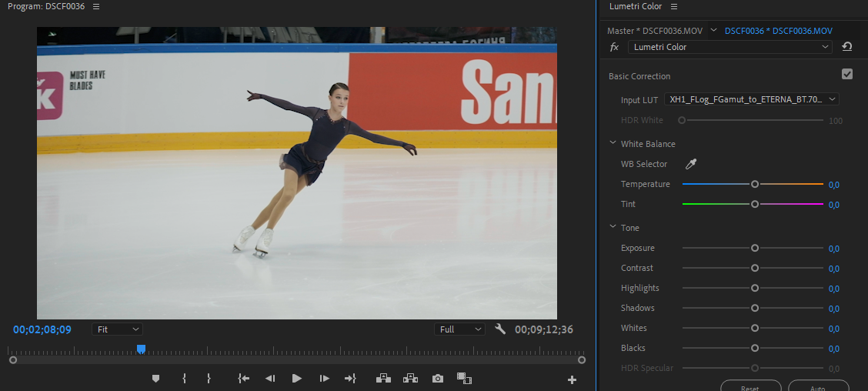The width and height of the screenshot is (868, 391).
Task: Click the Mark In bracket icon
Action: (184, 378)
